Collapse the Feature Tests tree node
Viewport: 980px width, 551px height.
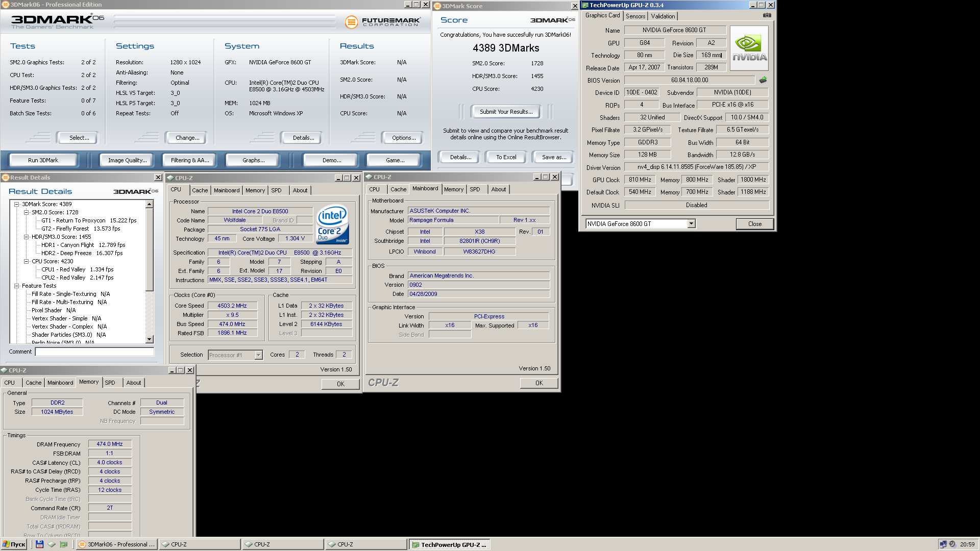tap(16, 286)
